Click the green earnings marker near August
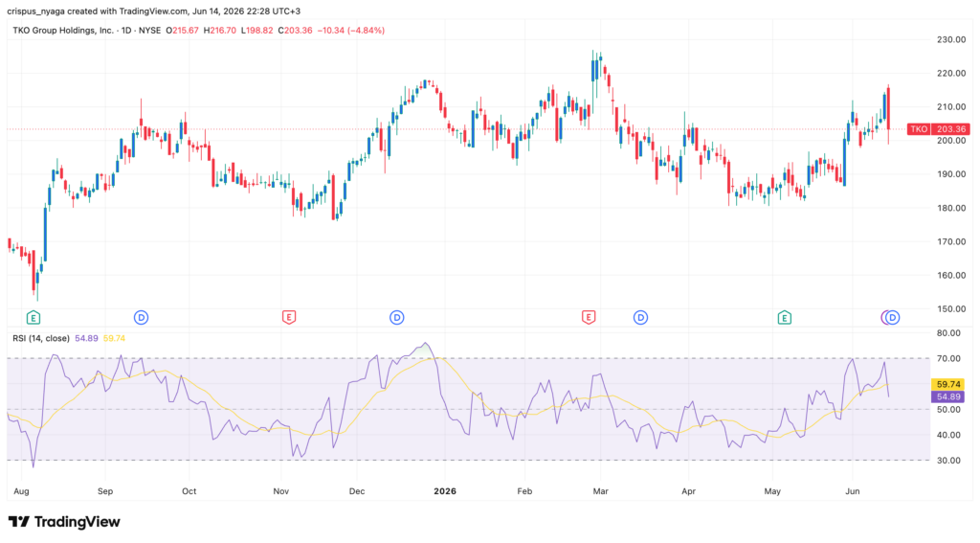This screenshot has width=980, height=543. click(33, 318)
